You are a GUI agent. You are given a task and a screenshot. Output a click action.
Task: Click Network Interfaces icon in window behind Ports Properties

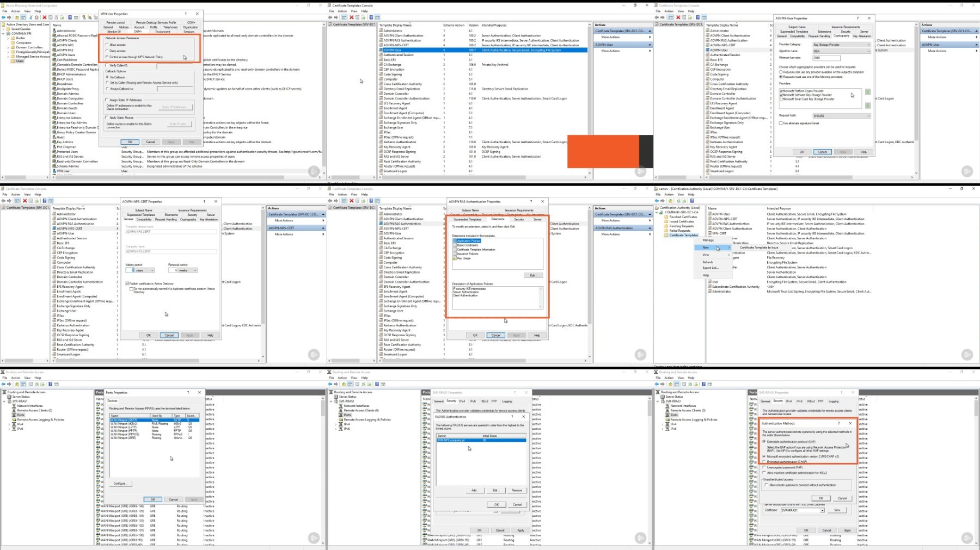[14, 406]
